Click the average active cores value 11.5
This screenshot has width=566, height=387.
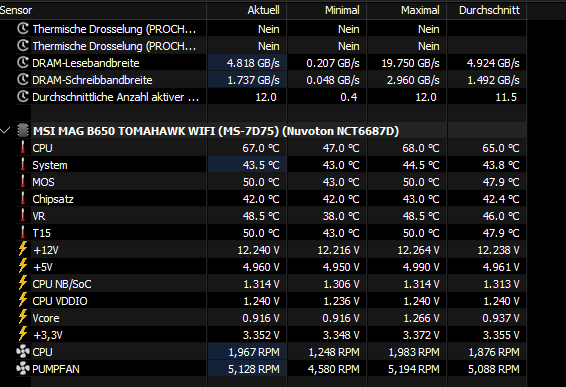(x=506, y=97)
